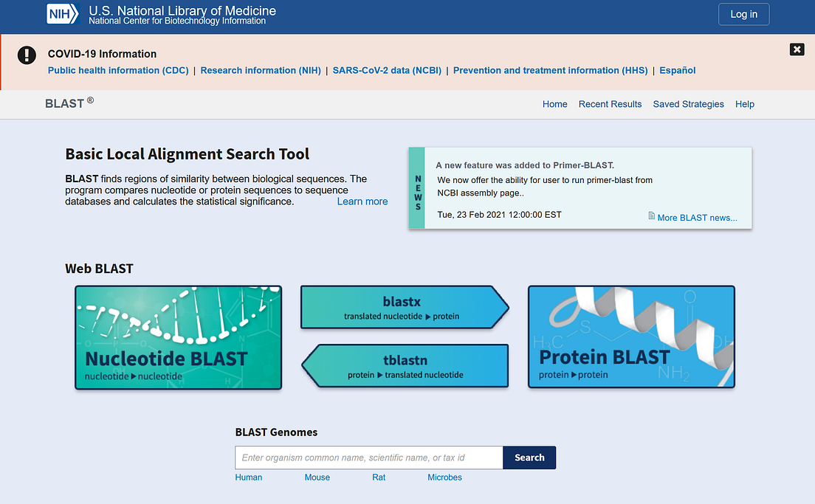Image resolution: width=815 pixels, height=504 pixels.
Task: Open Recent Results
Action: [x=610, y=104]
